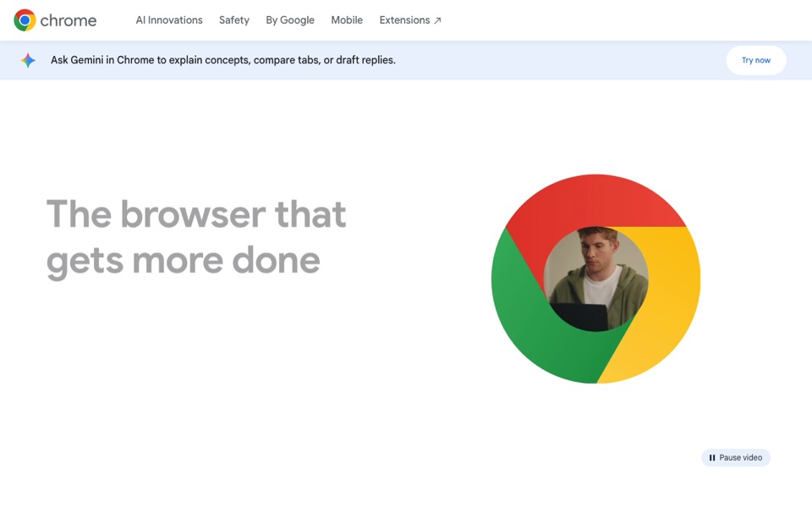Click the 'chrome' wordmark text
The width and height of the screenshot is (812, 508).
point(69,20)
